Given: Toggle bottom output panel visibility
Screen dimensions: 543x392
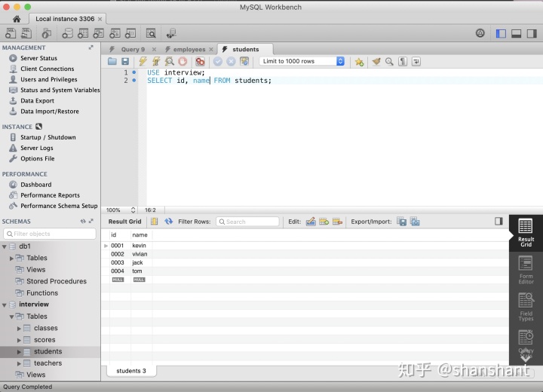Looking at the screenshot, I should (x=517, y=34).
